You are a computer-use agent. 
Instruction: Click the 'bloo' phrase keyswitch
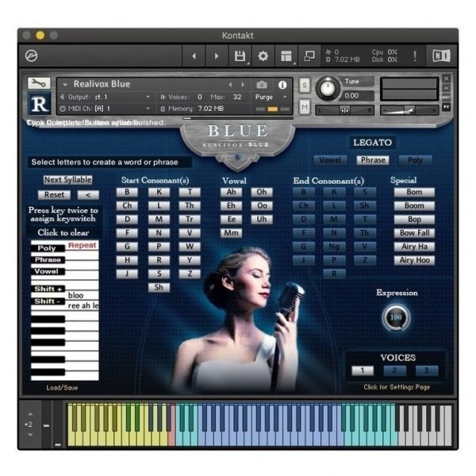75,295
